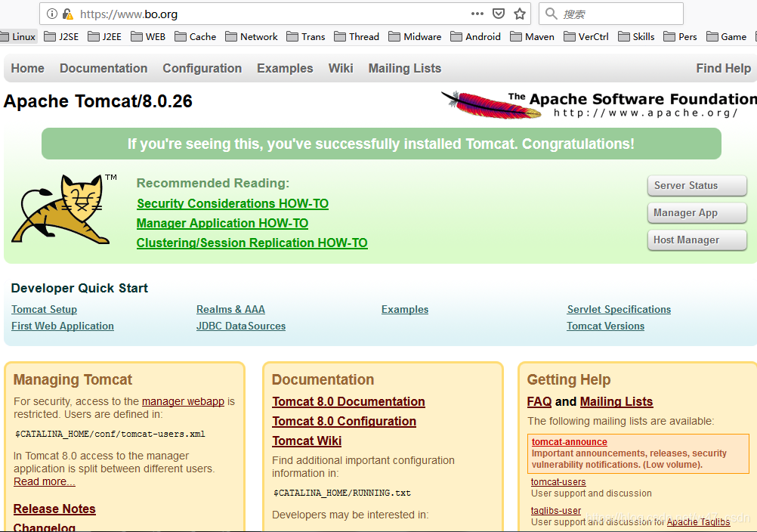Open the Servlet Specifications link

coord(619,309)
